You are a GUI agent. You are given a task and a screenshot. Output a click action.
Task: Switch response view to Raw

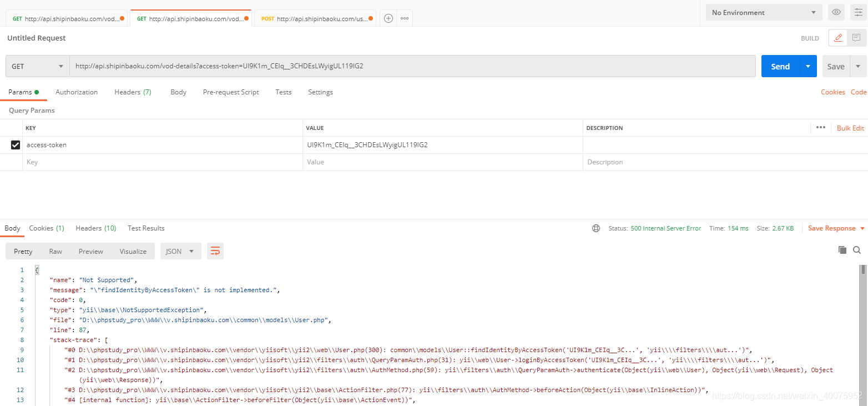pyautogui.click(x=55, y=251)
